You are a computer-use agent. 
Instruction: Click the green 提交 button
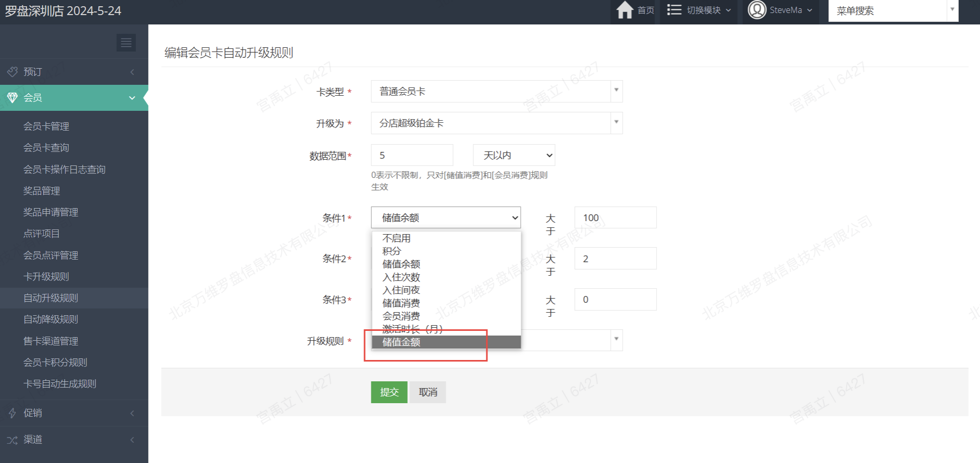(x=389, y=392)
